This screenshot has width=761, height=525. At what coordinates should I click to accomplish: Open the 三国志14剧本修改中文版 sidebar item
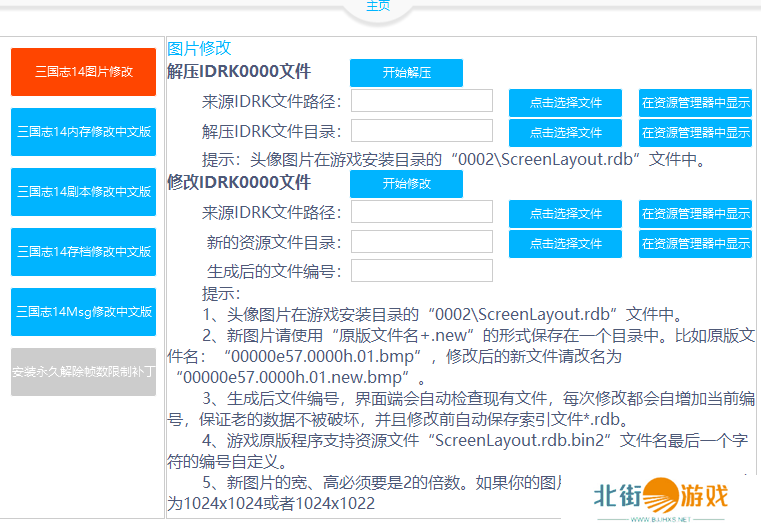tap(84, 192)
